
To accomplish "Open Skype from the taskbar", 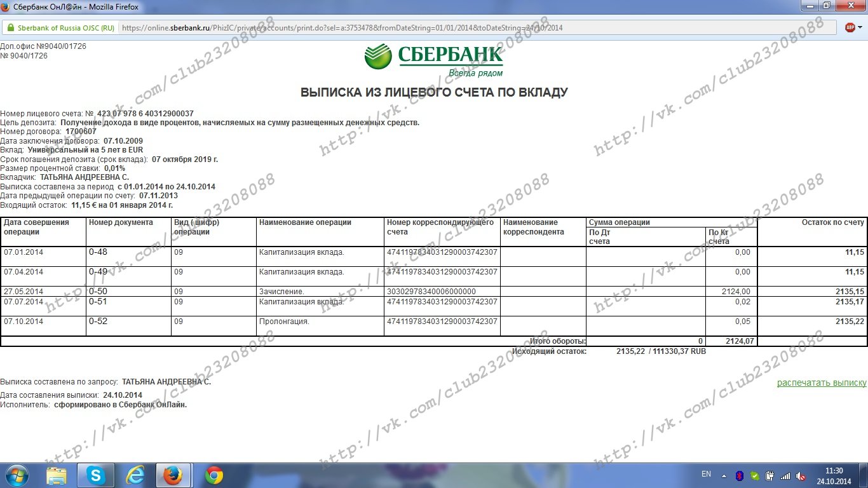I will pyautogui.click(x=96, y=475).
